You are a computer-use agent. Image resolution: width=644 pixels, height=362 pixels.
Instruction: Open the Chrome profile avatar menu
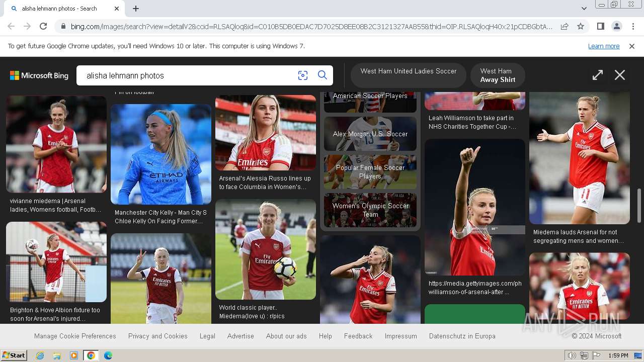click(x=616, y=26)
